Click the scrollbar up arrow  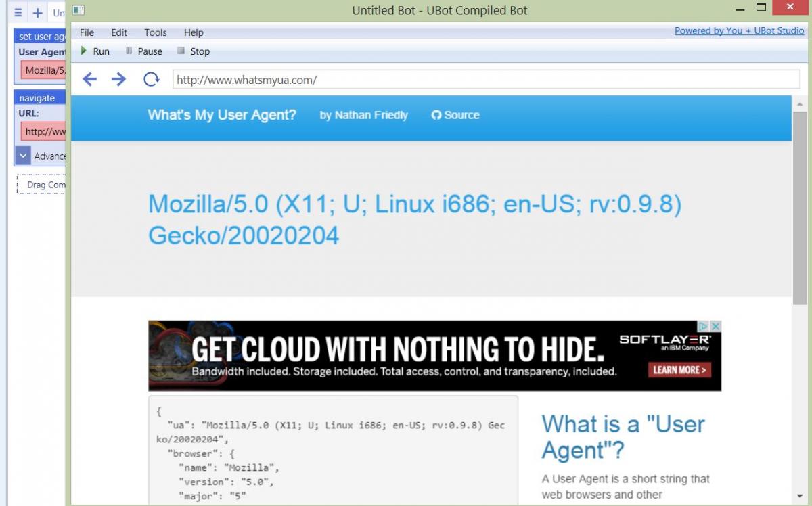[x=799, y=104]
